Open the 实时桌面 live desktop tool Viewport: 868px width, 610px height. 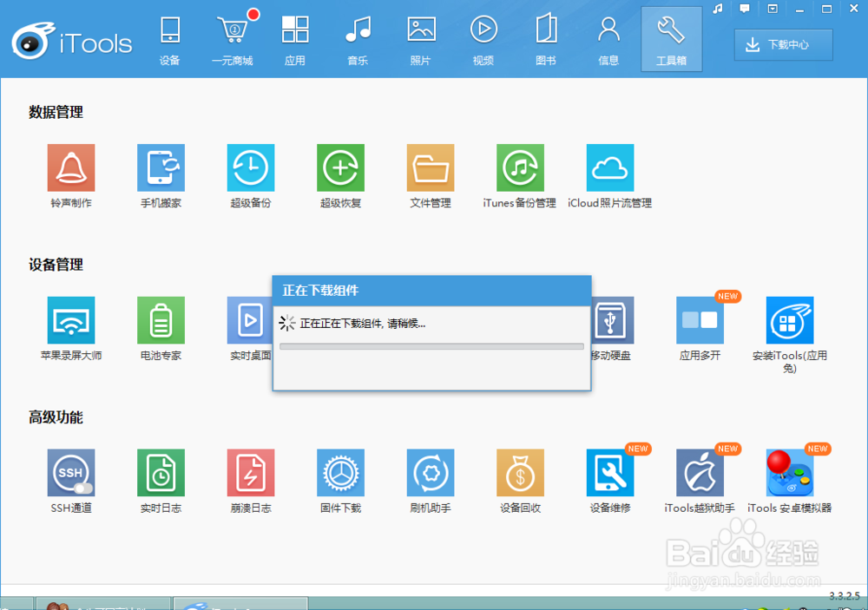coord(249,320)
